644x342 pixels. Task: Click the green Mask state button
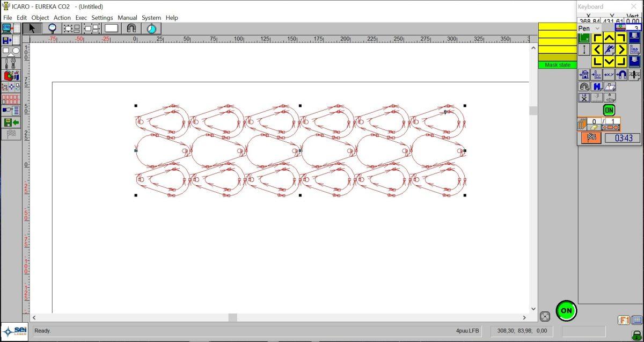pyautogui.click(x=557, y=65)
